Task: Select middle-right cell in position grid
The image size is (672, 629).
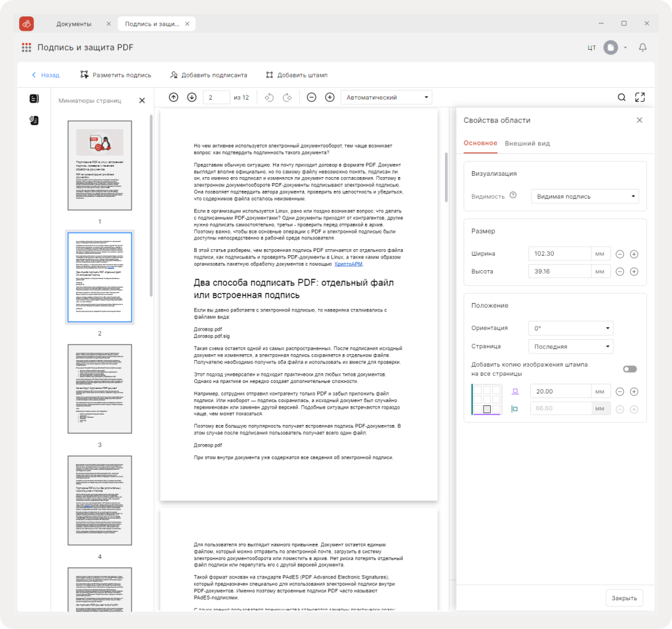Action: pyautogui.click(x=496, y=399)
